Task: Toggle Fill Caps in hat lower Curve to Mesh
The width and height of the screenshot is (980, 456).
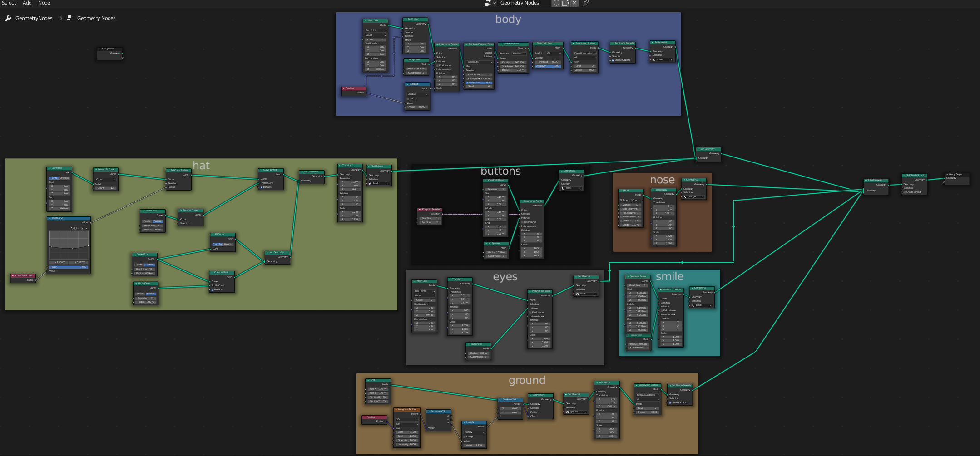Action: (212, 289)
